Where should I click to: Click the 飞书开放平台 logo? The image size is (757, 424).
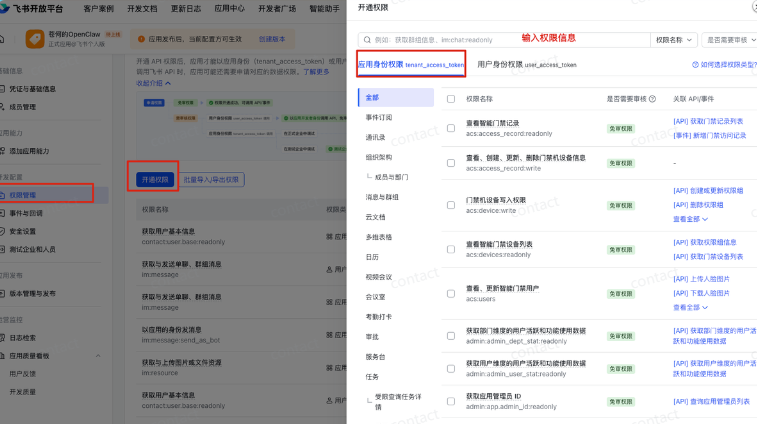coord(31,8)
